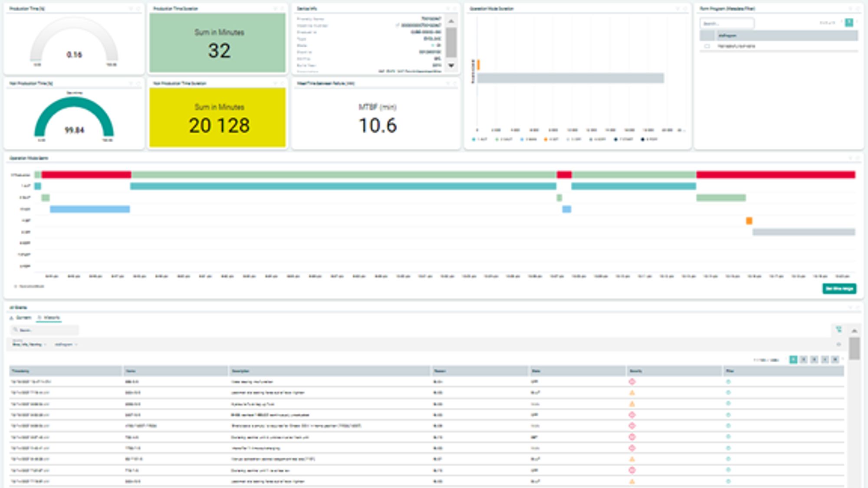Click teal filter icon in second alarm row
The image size is (868, 488).
728,393
